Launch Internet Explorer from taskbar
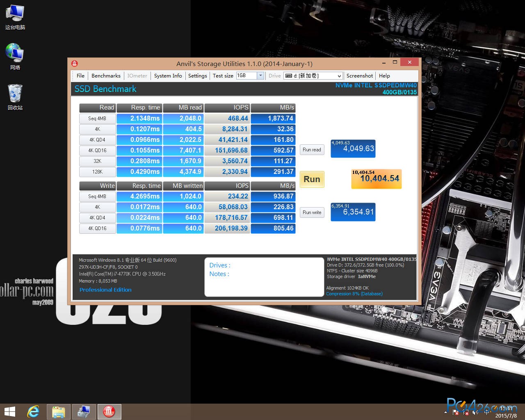525x420 pixels. pyautogui.click(x=34, y=411)
